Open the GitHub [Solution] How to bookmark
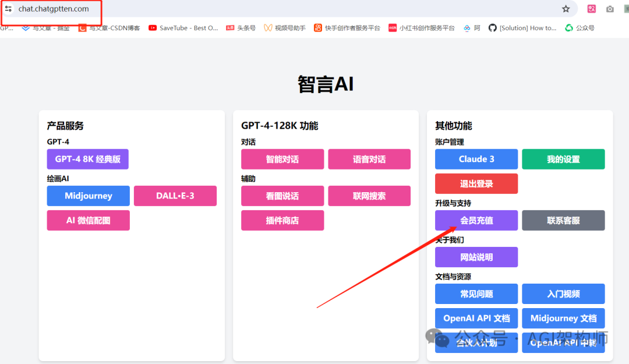The width and height of the screenshot is (629, 364). click(522, 28)
